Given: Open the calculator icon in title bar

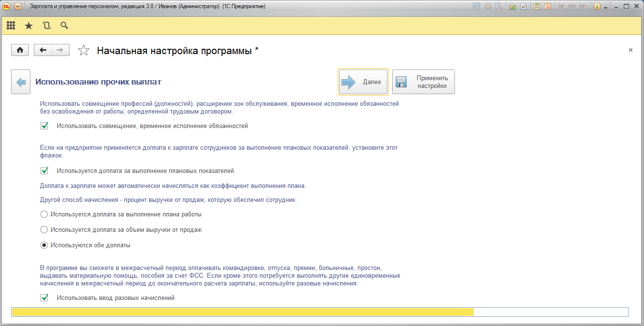Looking at the screenshot, I should pyautogui.click(x=536, y=6).
